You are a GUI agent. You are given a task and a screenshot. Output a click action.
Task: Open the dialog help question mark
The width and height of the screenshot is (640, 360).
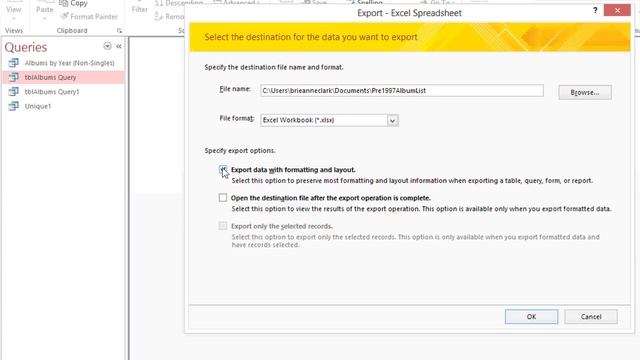click(595, 11)
